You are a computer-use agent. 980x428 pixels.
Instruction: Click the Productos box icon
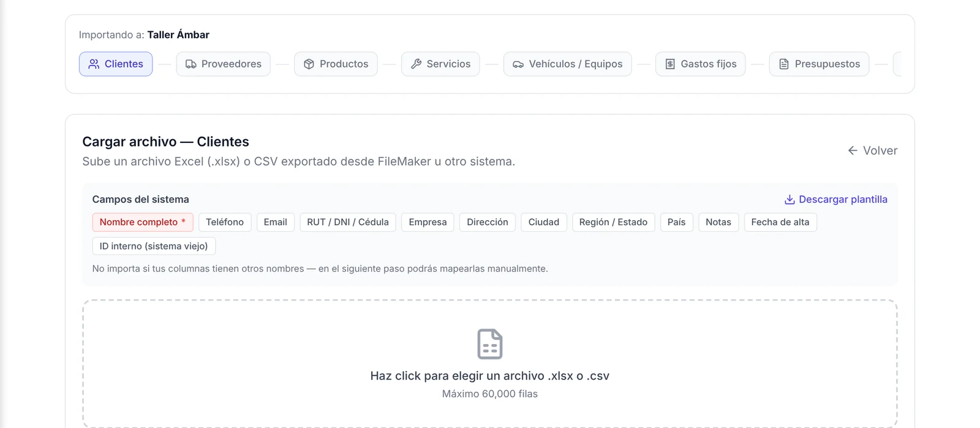309,64
